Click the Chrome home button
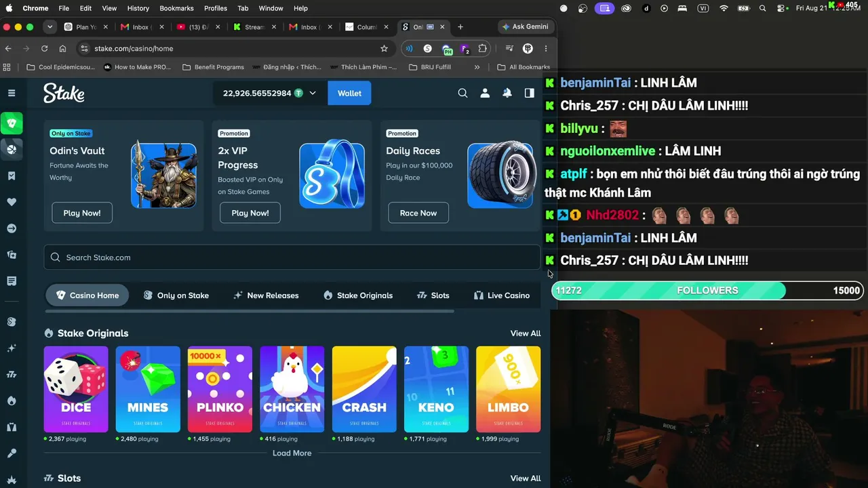This screenshot has height=488, width=868. pyautogui.click(x=62, y=48)
